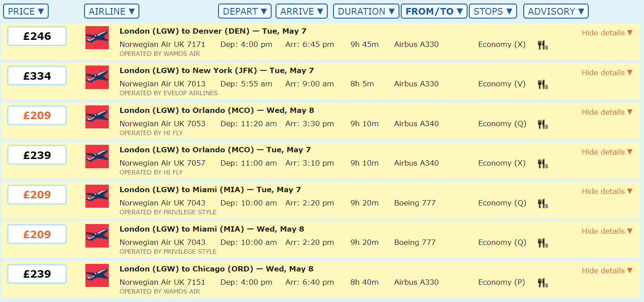Click '8h 5m' duration value
Screen dimensions: 644x302
[362, 84]
